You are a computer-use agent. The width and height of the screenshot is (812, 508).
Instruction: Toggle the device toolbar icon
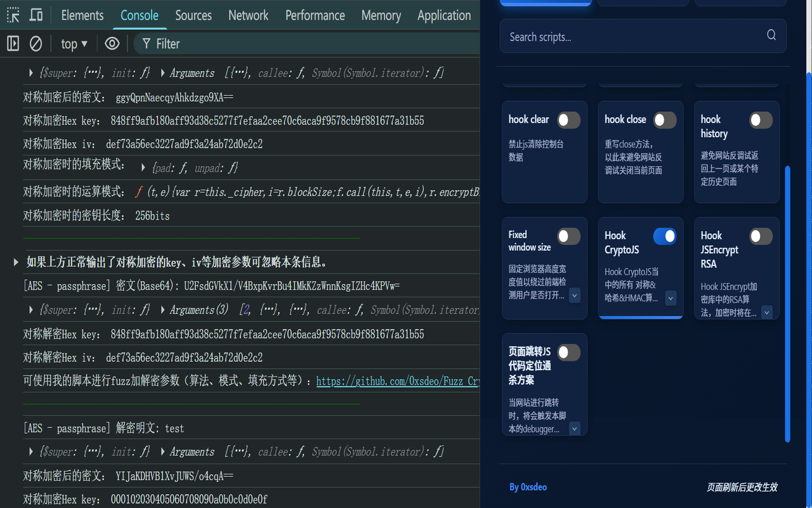(35, 15)
